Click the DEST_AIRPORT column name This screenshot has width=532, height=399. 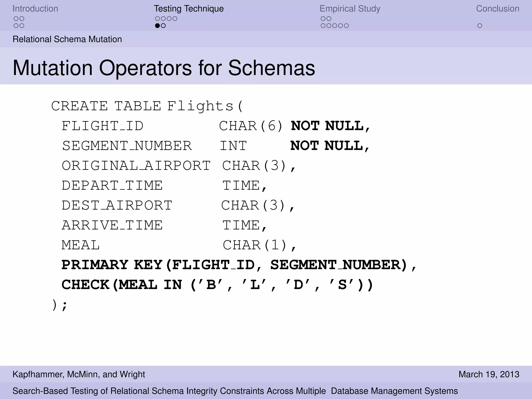click(x=117, y=205)
